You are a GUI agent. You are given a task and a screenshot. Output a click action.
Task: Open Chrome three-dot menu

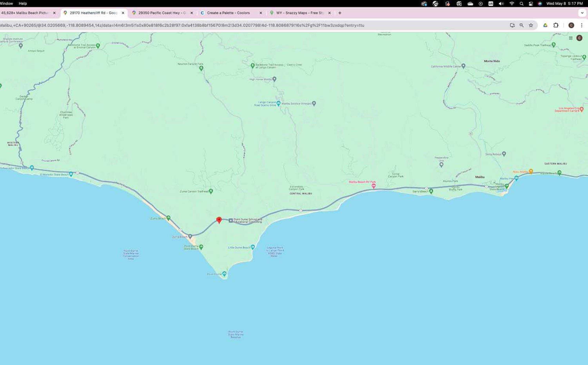pos(582,25)
